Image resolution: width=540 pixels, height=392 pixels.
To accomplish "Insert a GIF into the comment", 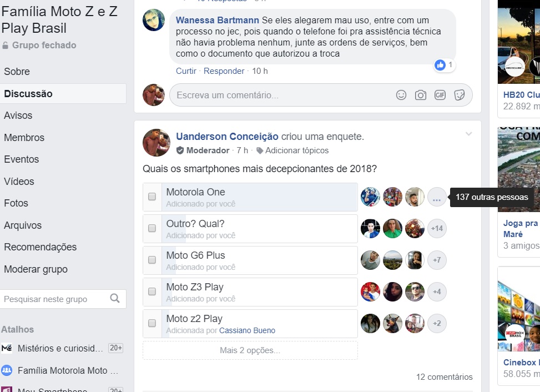I will [x=440, y=95].
